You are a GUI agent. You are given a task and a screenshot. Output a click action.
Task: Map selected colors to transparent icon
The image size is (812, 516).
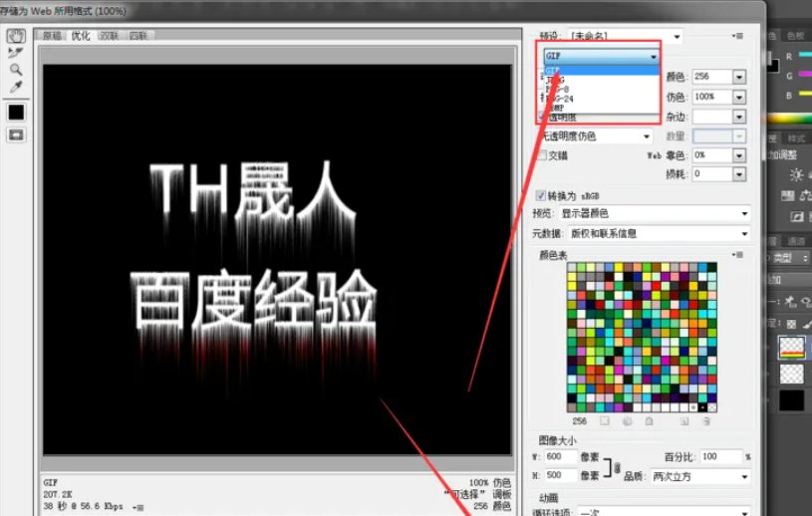point(605,421)
